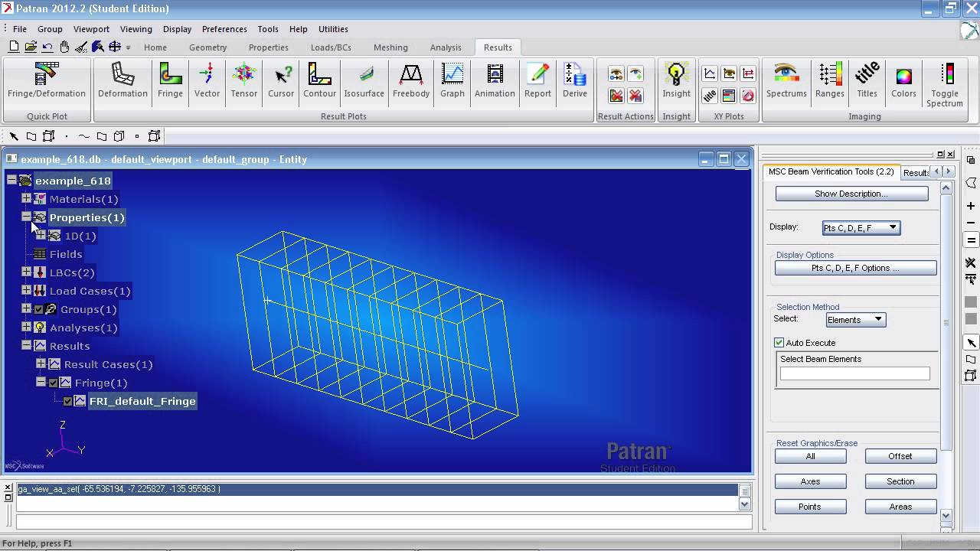Toggle the Fringe(1) checkbox in the tree

(54, 383)
